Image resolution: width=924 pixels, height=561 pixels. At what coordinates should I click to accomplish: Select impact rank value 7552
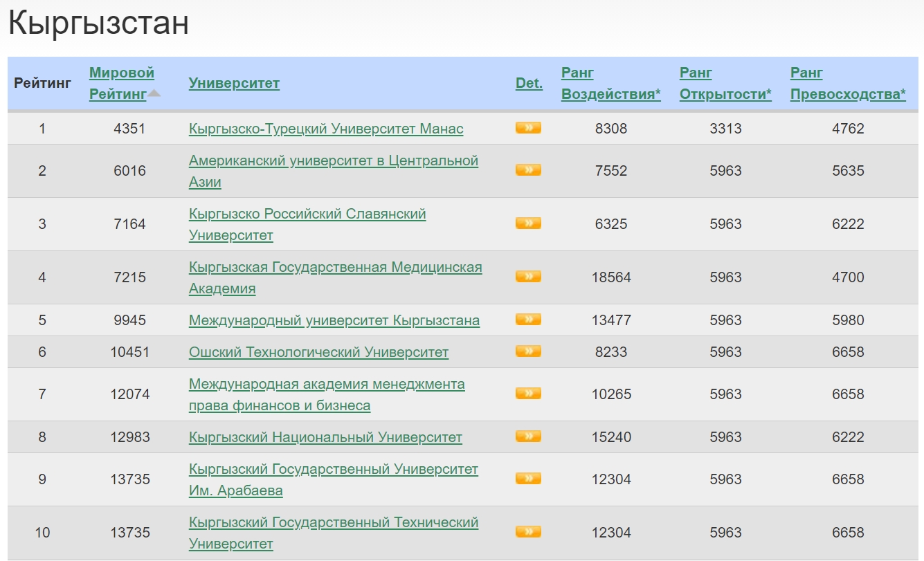pyautogui.click(x=611, y=171)
